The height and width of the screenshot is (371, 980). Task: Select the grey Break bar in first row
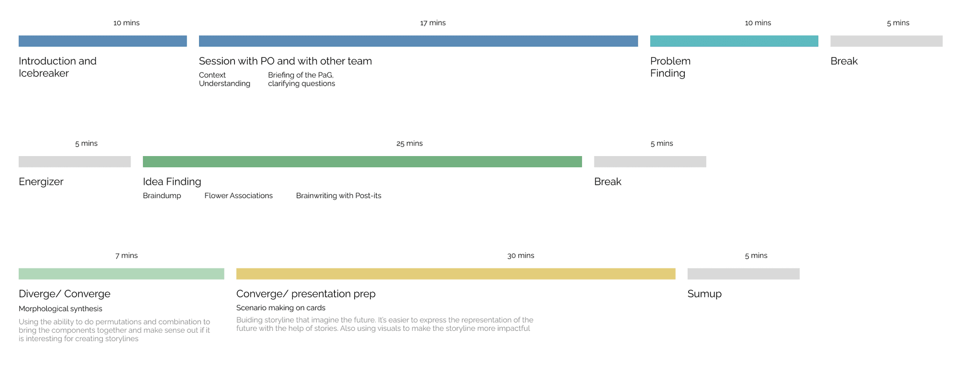pyautogui.click(x=886, y=41)
